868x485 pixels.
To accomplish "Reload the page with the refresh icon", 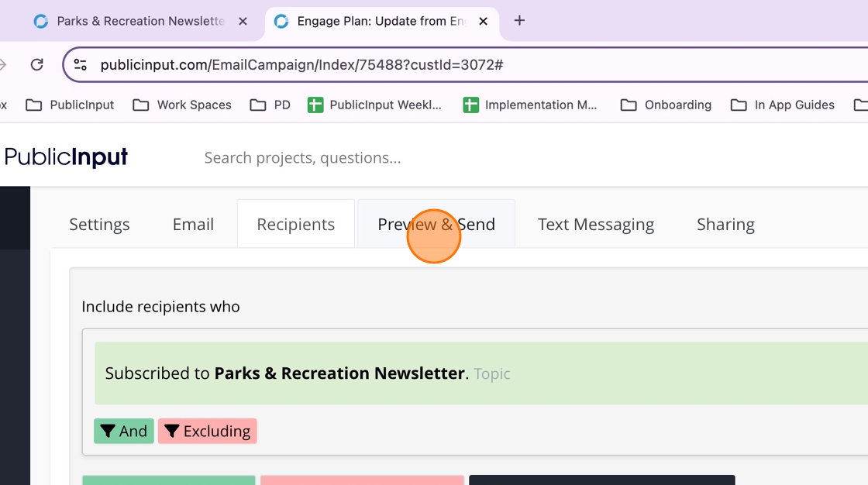I will (x=36, y=64).
